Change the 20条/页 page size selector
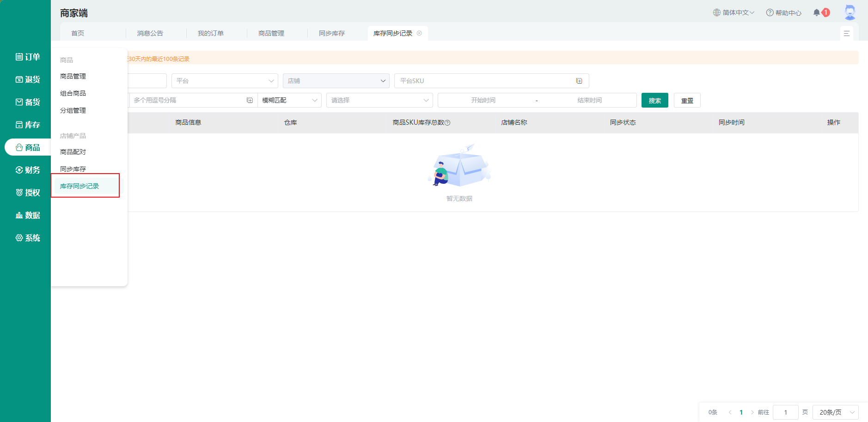This screenshot has height=422, width=868. (x=835, y=412)
